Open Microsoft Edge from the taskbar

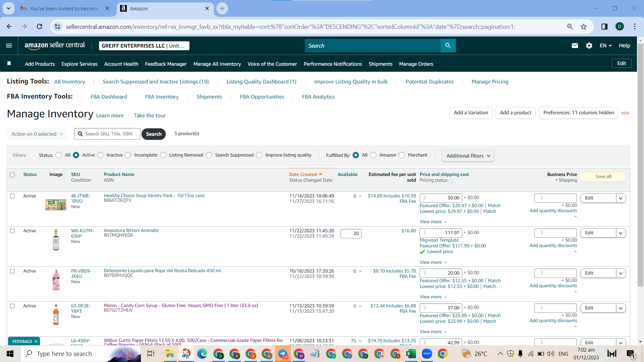tap(202, 354)
